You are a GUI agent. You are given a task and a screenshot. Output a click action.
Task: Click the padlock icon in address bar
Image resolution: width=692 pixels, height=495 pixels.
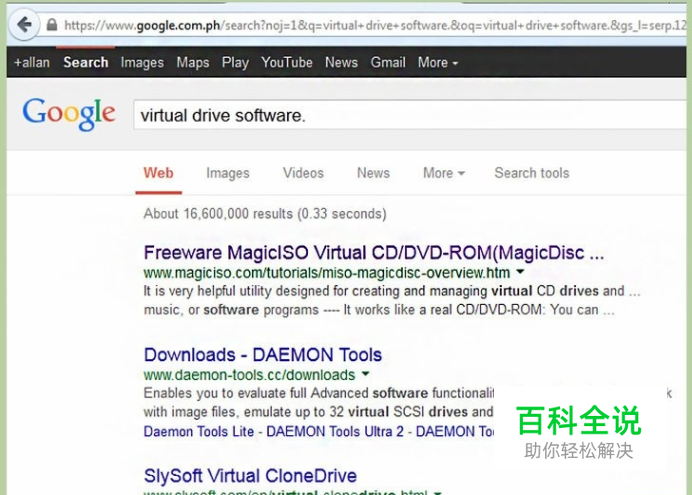pos(52,25)
